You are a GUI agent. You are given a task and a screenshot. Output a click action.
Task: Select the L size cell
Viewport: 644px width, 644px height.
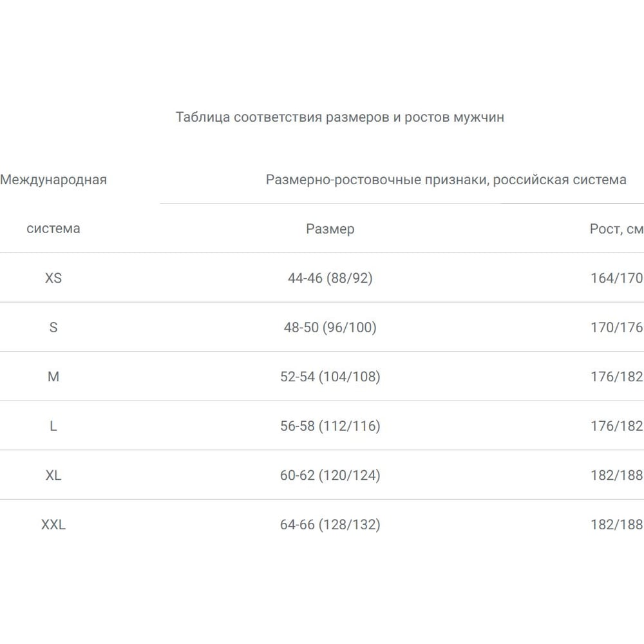click(x=53, y=426)
